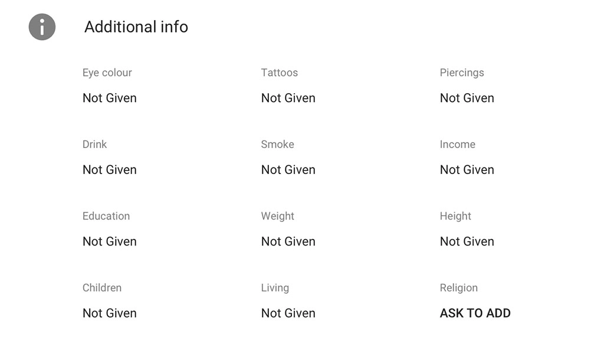
Task: Click the Additional info heading
Action: click(x=136, y=27)
